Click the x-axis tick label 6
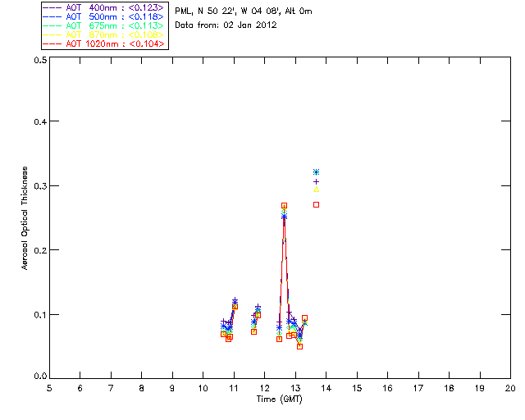 pos(80,388)
